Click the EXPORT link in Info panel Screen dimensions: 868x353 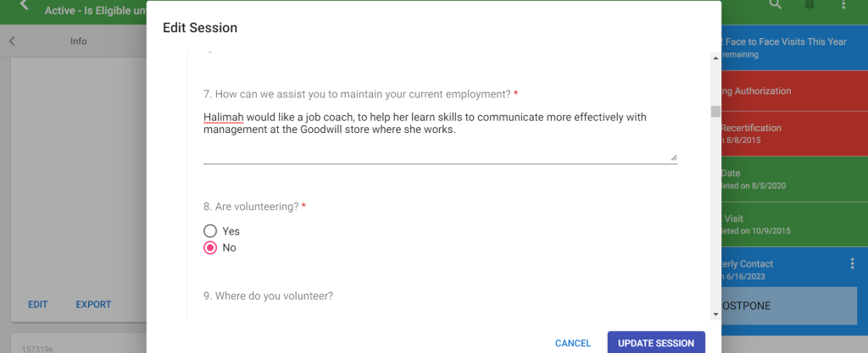tap(93, 305)
